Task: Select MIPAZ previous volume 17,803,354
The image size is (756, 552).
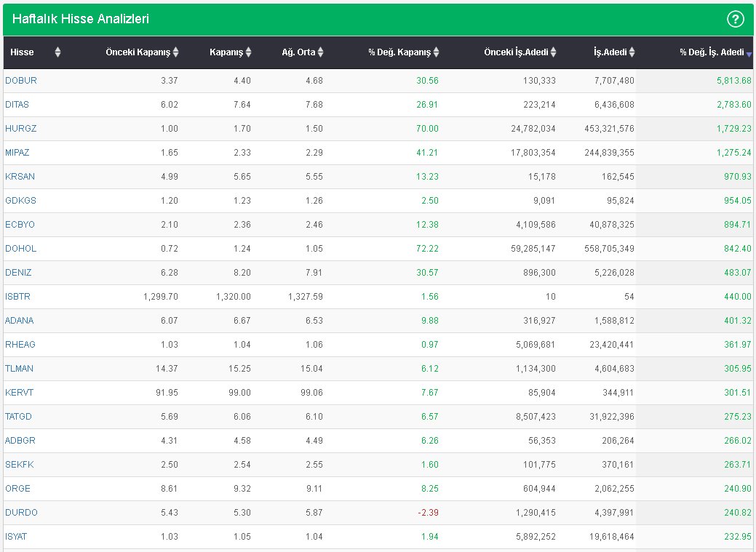Action: (x=533, y=153)
